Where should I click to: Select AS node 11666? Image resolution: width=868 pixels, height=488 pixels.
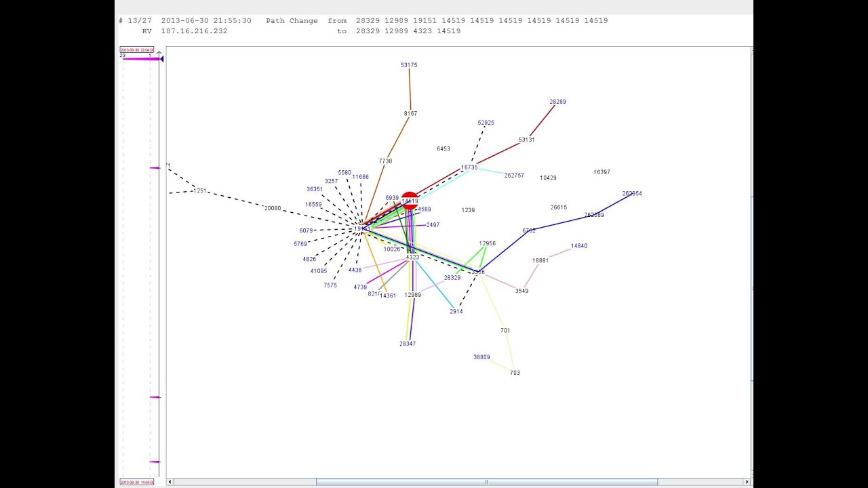click(360, 177)
